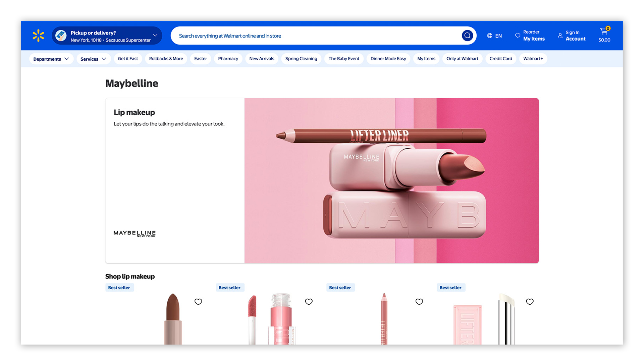Favorite the brown lipstick product

tap(198, 302)
